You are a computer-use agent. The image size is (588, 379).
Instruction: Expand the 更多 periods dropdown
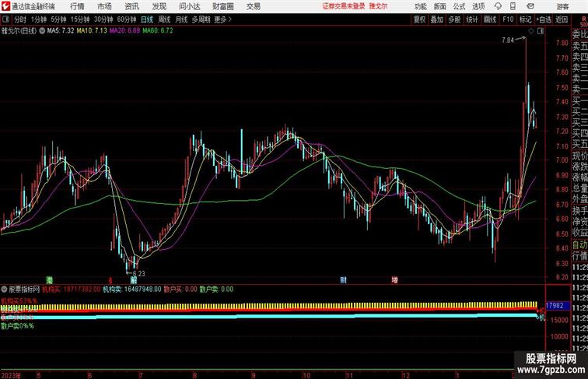(x=222, y=19)
